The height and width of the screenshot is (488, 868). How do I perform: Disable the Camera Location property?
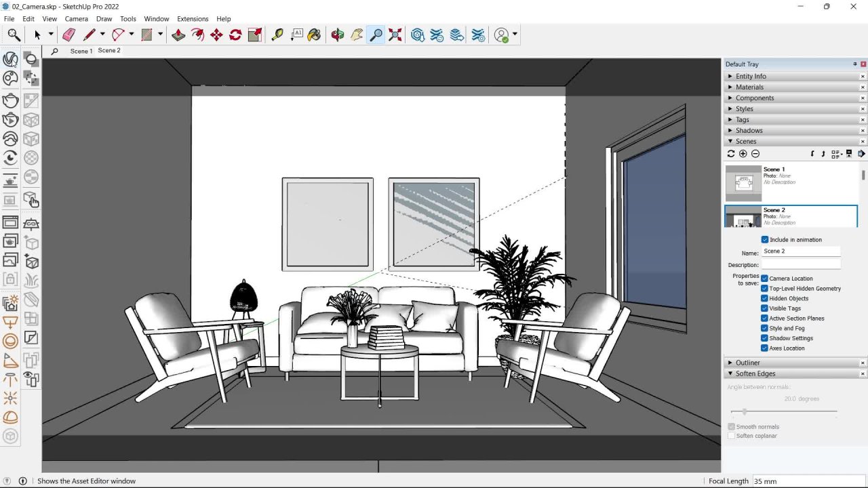click(765, 279)
